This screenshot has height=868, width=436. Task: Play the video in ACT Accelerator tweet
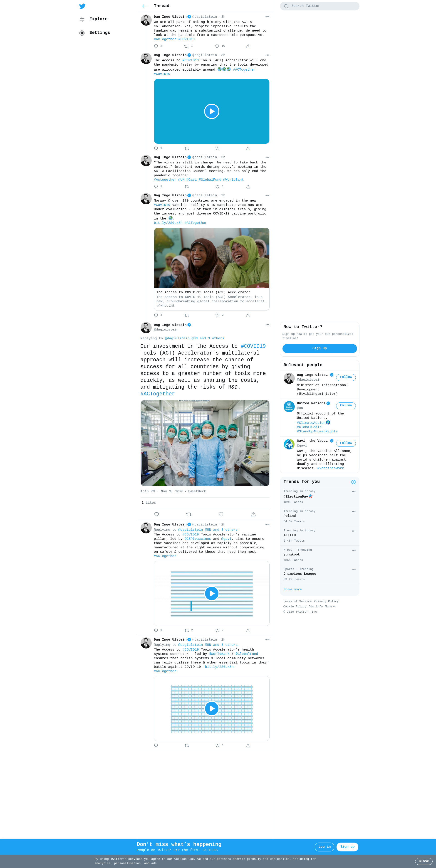click(x=212, y=111)
